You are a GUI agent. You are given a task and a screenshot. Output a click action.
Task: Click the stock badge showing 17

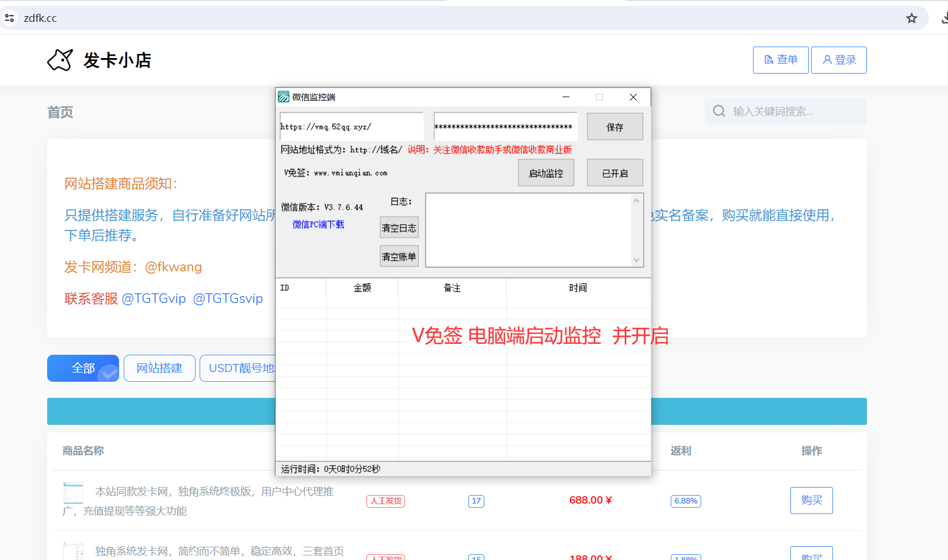(476, 501)
